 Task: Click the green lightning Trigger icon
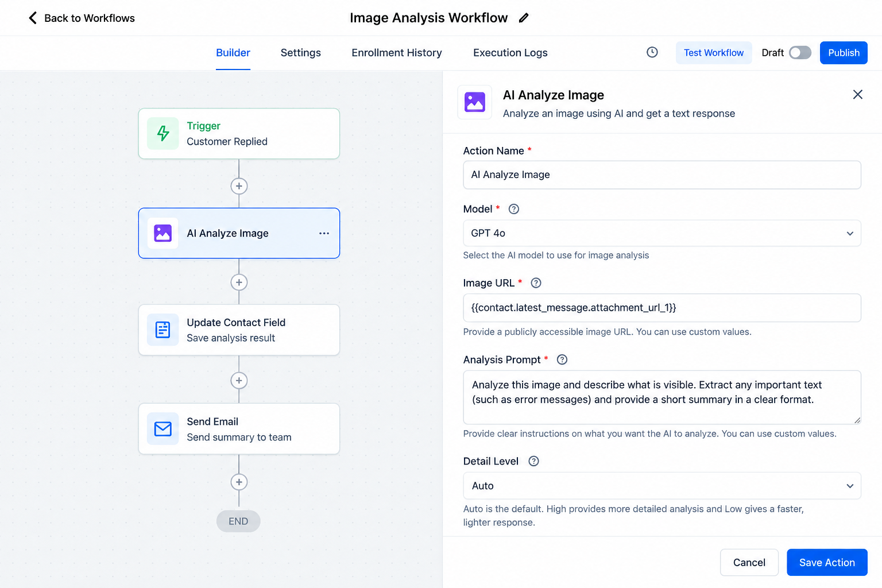pos(163,133)
